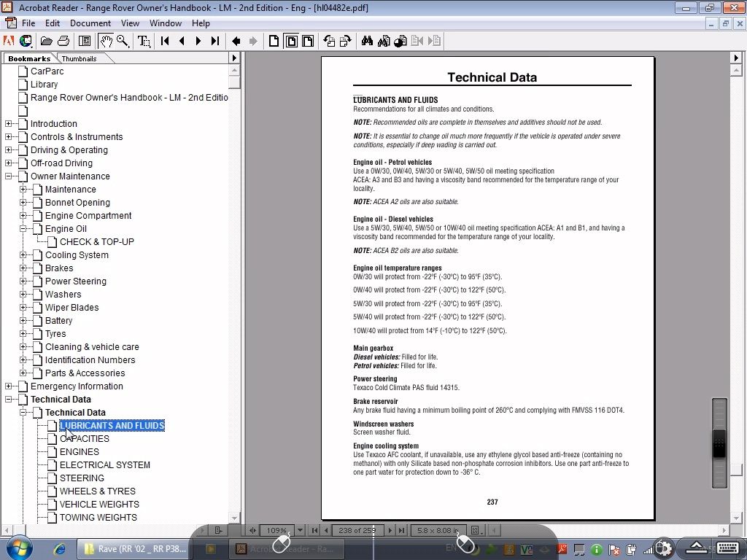The image size is (747, 560).
Task: Set Actual Size page view
Action: pyautogui.click(x=274, y=41)
